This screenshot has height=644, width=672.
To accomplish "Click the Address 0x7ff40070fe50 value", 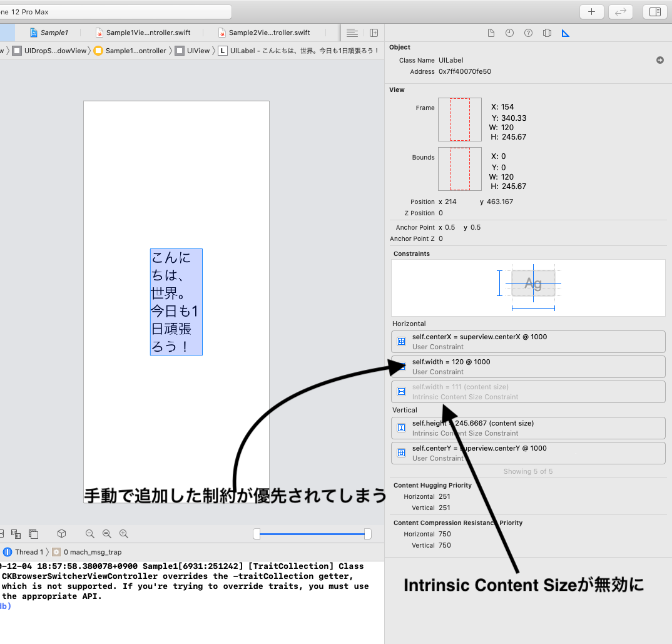I will pyautogui.click(x=464, y=71).
